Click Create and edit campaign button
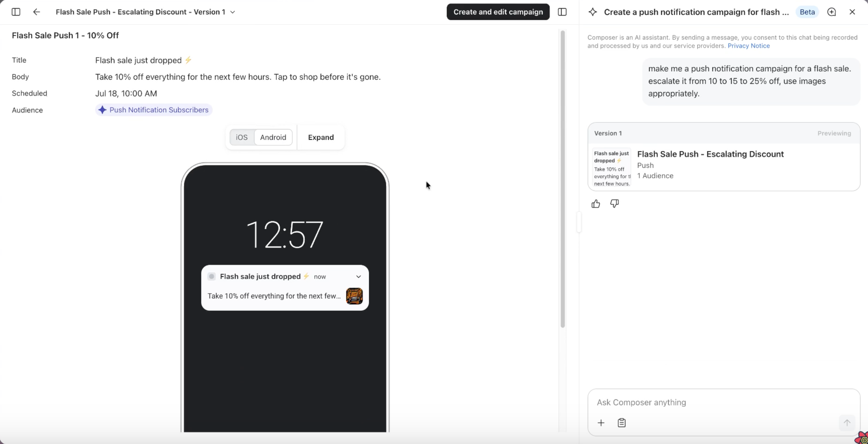Image resolution: width=868 pixels, height=444 pixels. pos(498,12)
